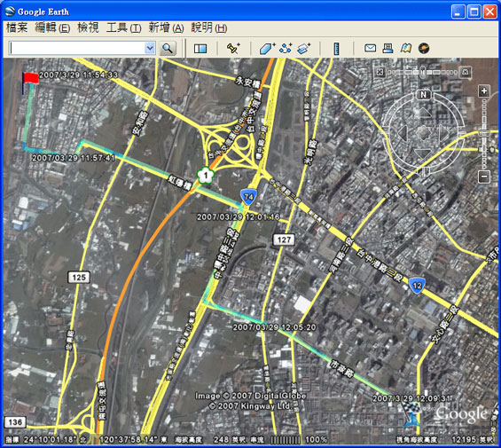The image size is (501, 448).
Task: Minimize the Google Earth window
Action: point(458,12)
